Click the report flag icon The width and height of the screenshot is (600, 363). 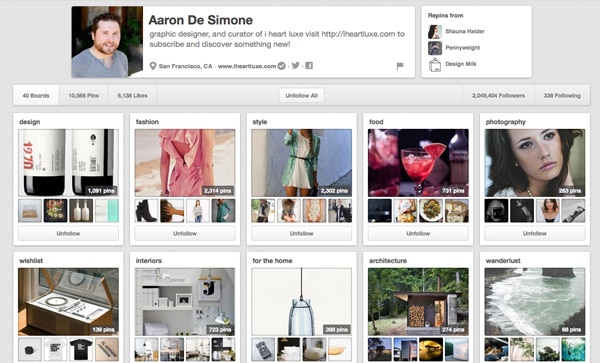(400, 66)
